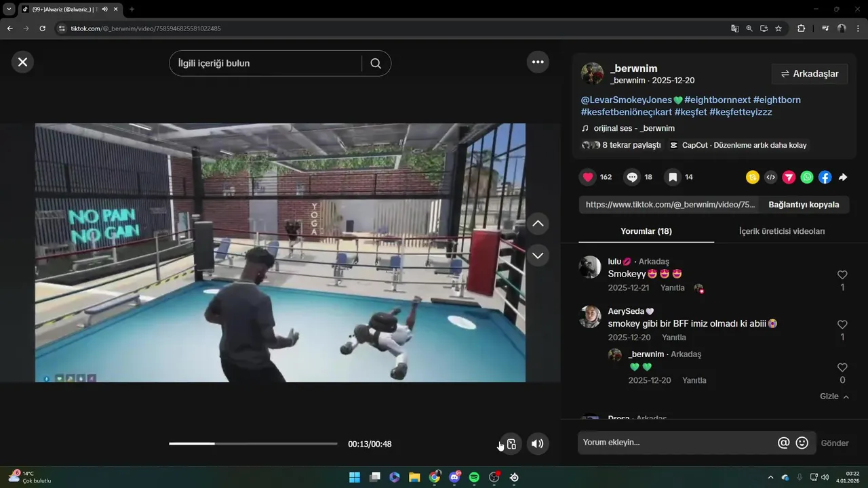Mention a user with @ icon

783,443
